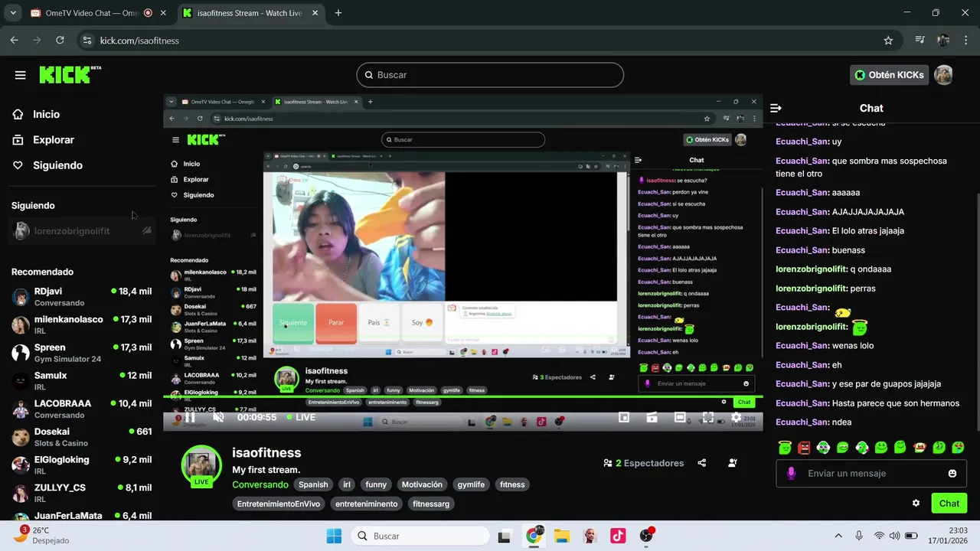This screenshot has height=551, width=980.
Task: Open the Chrome tab search dropdown
Action: tap(13, 13)
